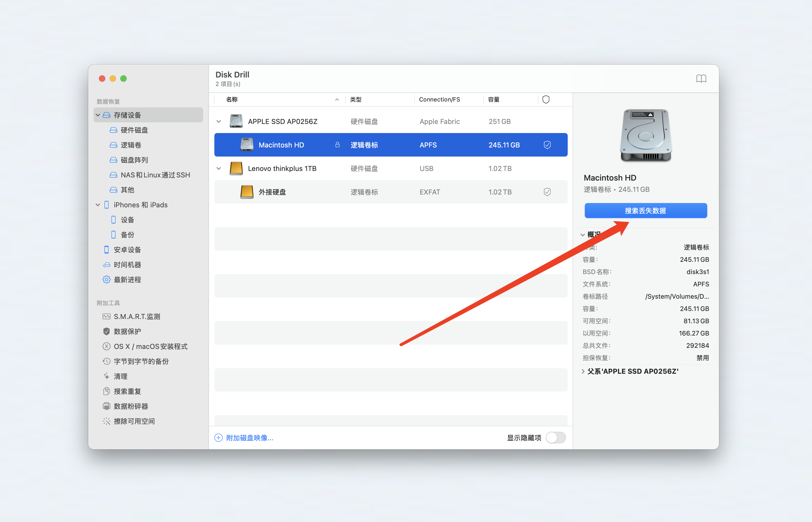Click the Lenovo thinkplus 1TB drive icon
812x522 pixels.
(236, 169)
